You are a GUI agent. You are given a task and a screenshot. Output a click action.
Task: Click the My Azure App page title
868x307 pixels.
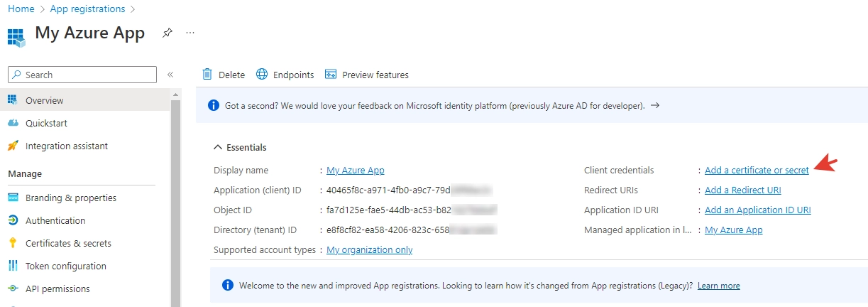point(90,33)
